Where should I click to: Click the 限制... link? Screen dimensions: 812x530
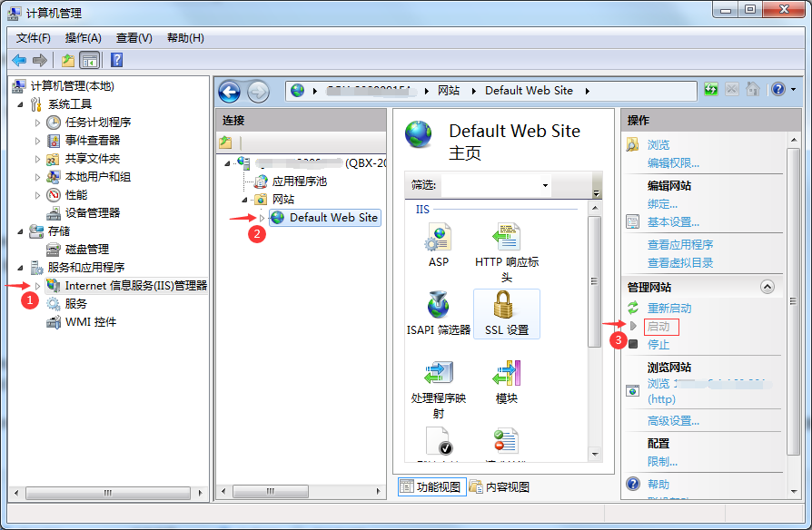[x=662, y=461]
